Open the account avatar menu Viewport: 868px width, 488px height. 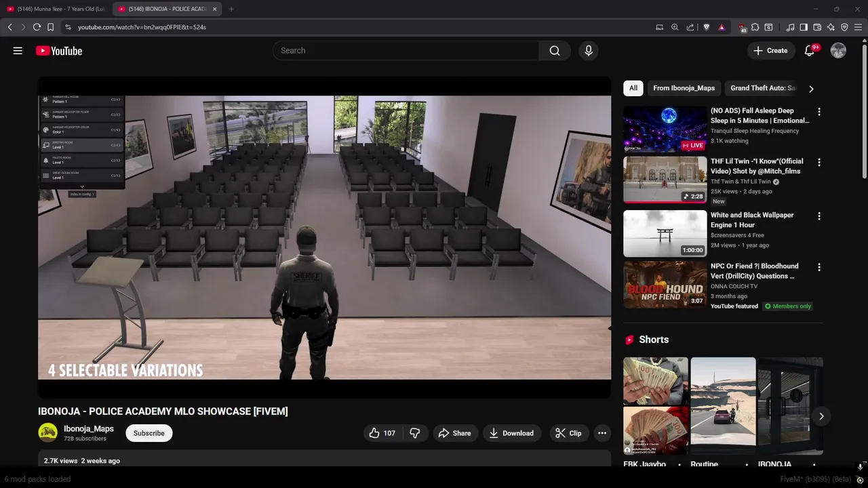point(838,51)
